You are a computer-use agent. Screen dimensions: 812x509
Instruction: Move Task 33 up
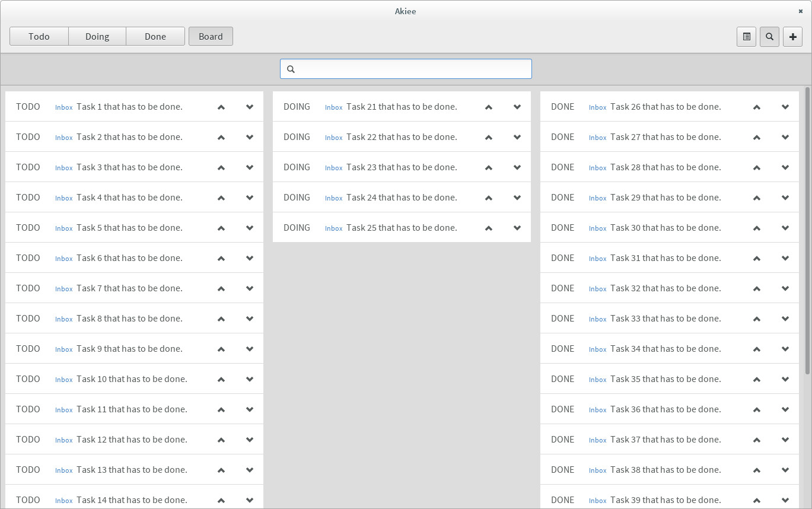tap(757, 319)
